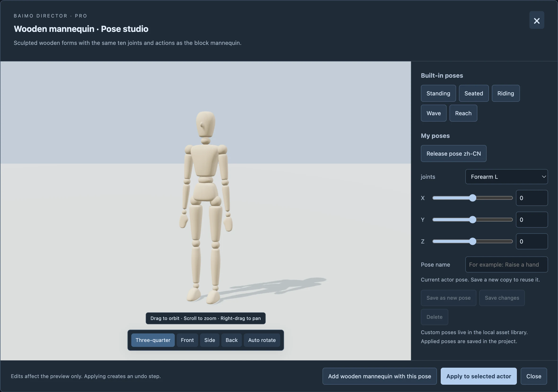
Task: Switch to Back camera view
Action: [231, 340]
